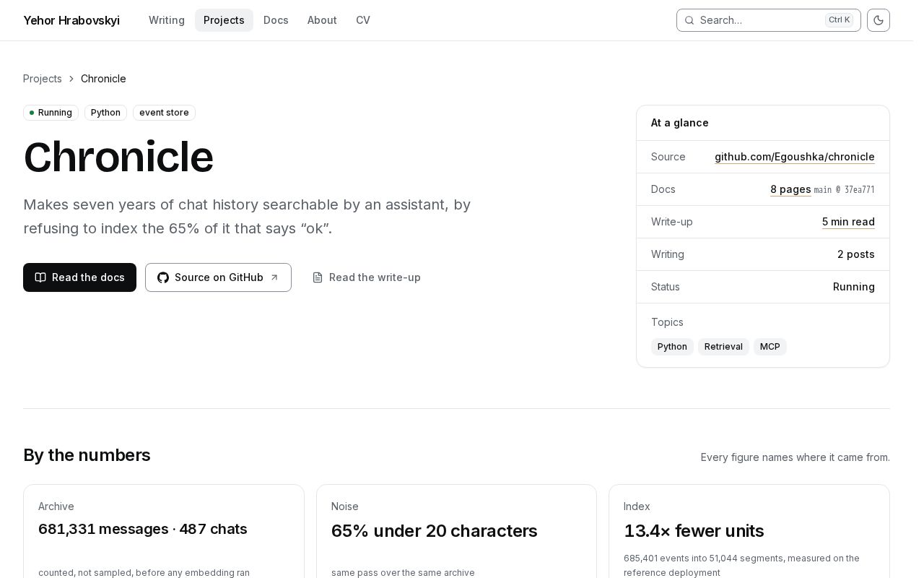The width and height of the screenshot is (924, 578).
Task: Click the Chronicle page title
Action: pyautogui.click(x=118, y=157)
